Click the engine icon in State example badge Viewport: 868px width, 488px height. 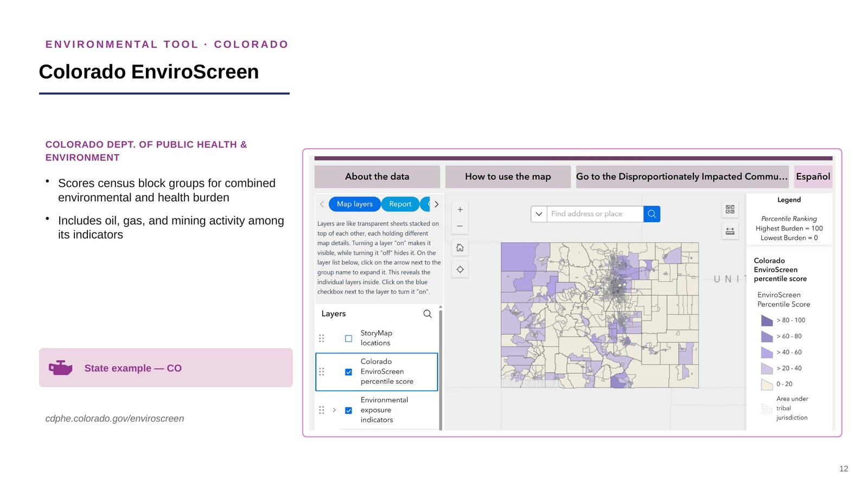coord(61,368)
